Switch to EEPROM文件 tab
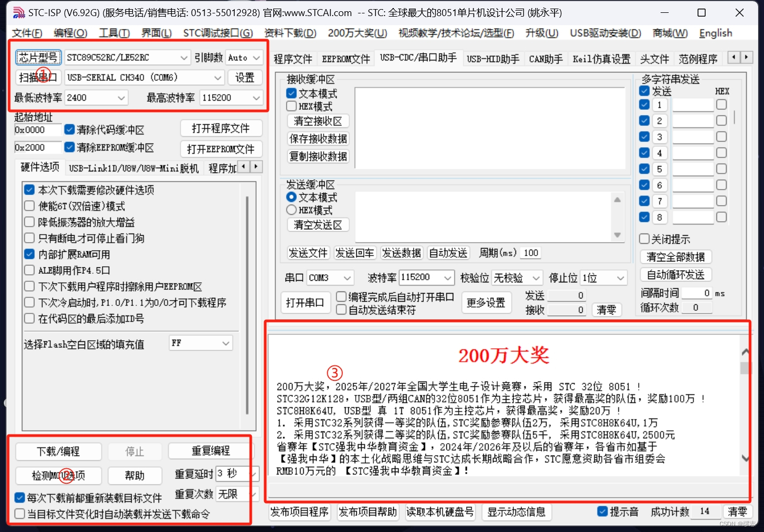This screenshot has width=764, height=532. tap(346, 59)
